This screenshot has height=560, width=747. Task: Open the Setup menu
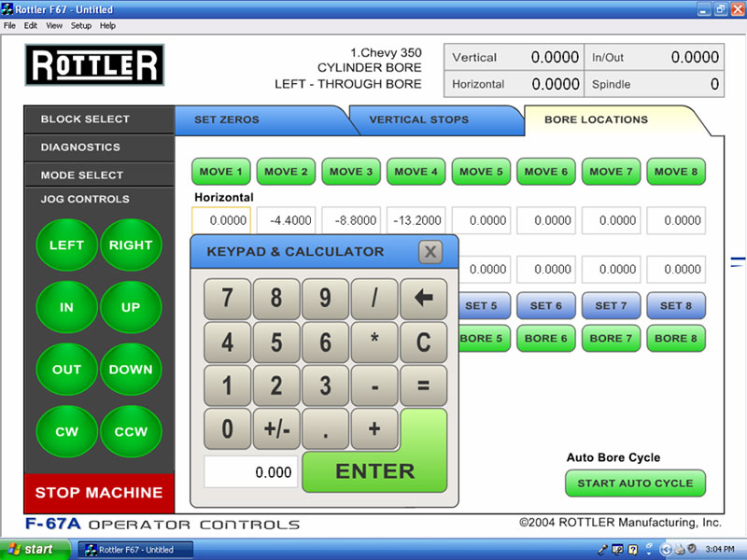click(x=81, y=25)
